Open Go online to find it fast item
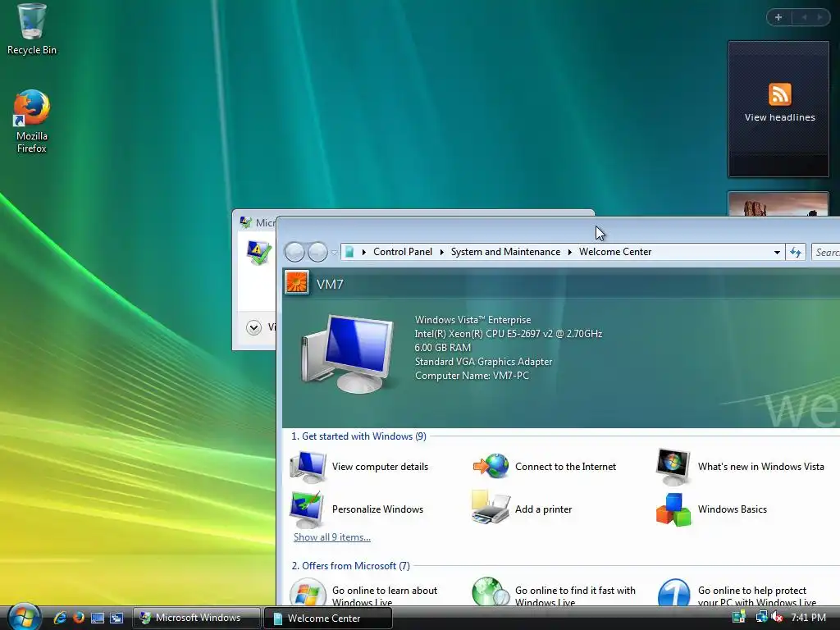The width and height of the screenshot is (840, 630). (x=555, y=592)
